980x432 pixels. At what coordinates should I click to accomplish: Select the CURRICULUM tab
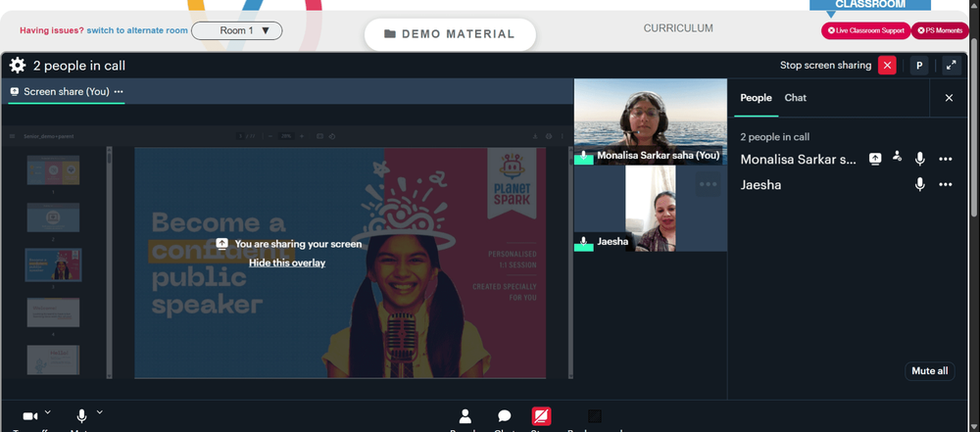(x=678, y=28)
